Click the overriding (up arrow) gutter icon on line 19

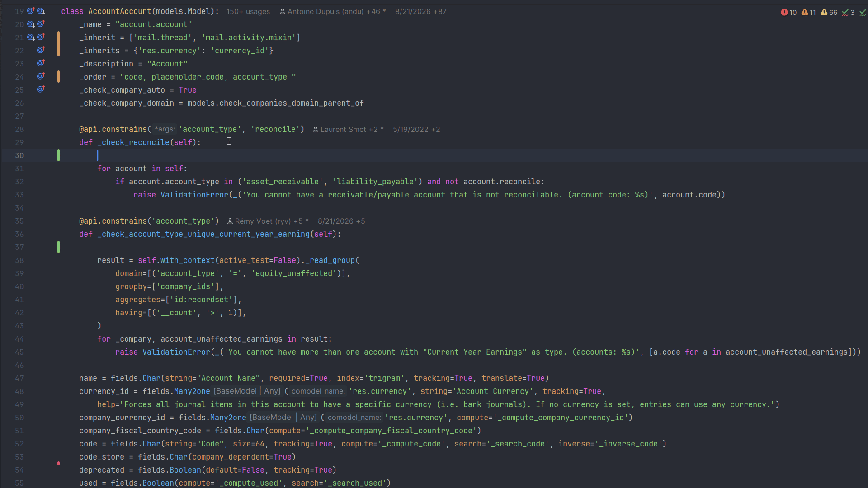coord(31,11)
